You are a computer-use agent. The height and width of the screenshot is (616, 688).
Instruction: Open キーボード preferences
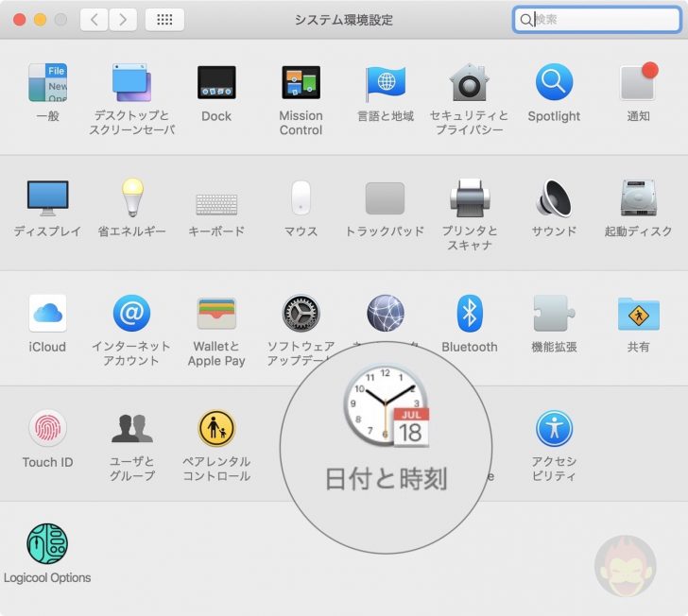click(x=216, y=204)
